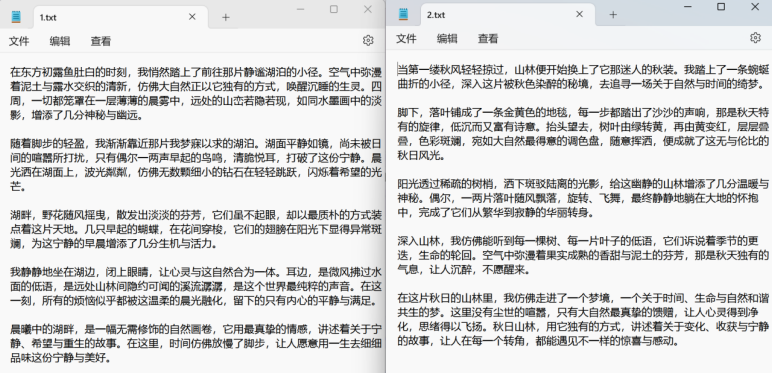Open settings gear in 1.txt window

368,41
